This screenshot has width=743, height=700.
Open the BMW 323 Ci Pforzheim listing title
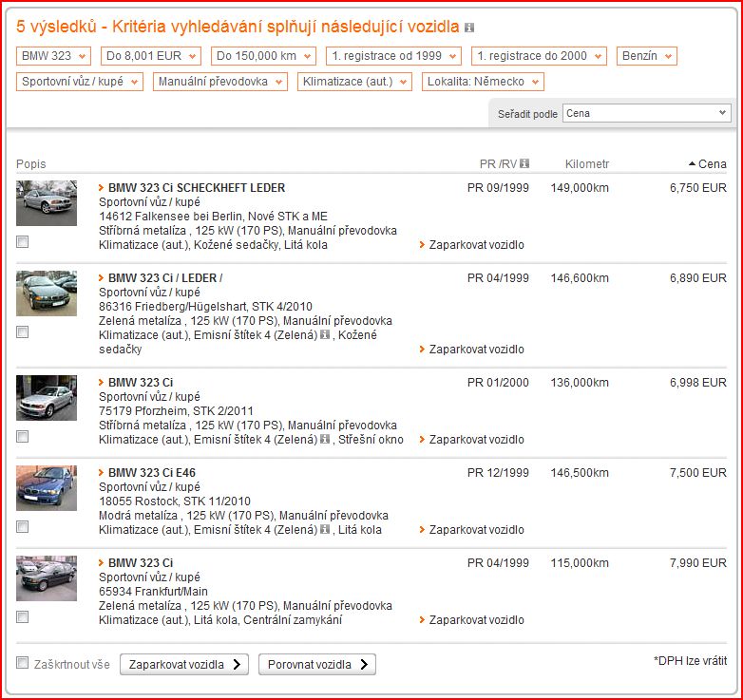(141, 382)
